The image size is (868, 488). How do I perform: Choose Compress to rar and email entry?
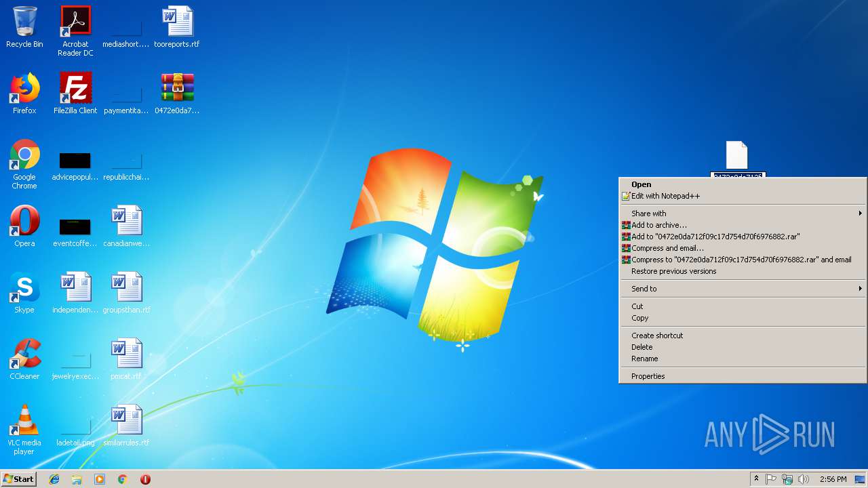coord(743,260)
